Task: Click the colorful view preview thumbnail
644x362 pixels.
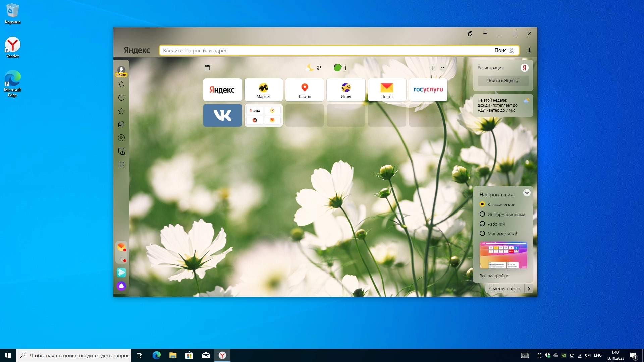Action: point(503,255)
